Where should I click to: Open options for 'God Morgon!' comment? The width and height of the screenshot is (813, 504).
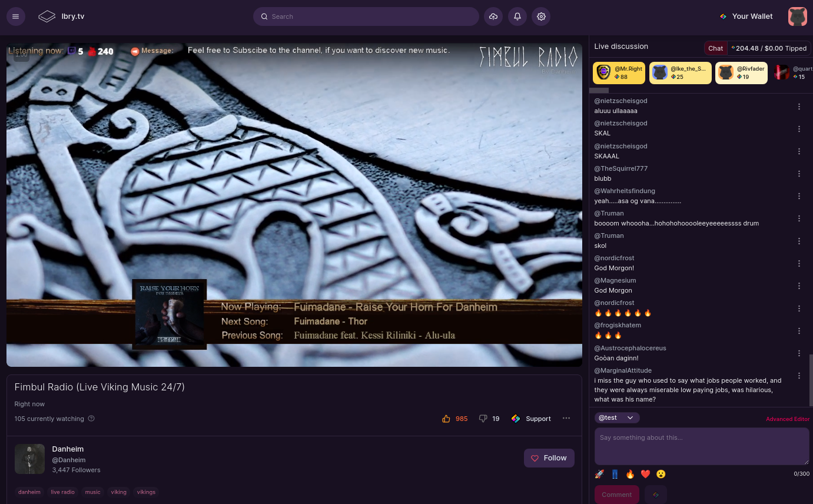[799, 263]
